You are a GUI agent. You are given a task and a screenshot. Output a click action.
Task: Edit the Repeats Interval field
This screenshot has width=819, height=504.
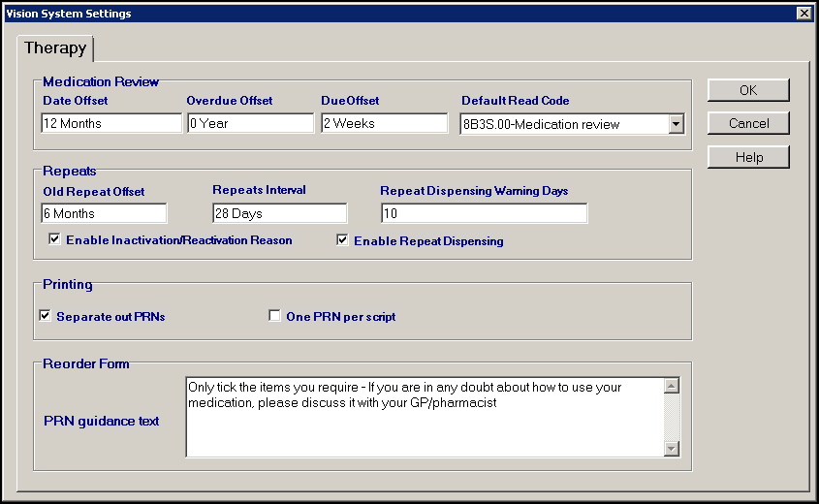(279, 213)
